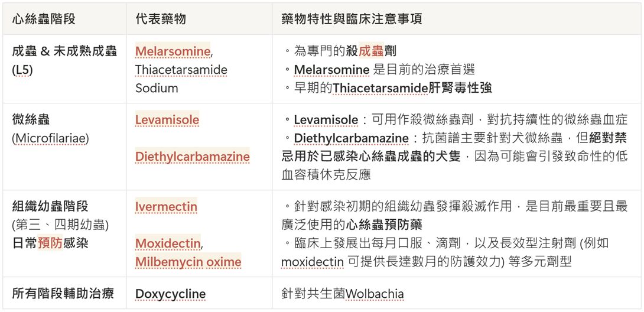Viewport: 644px width, 312px height.
Task: Click bold Diethylcarbamazine in the notes column
Action: (351, 138)
